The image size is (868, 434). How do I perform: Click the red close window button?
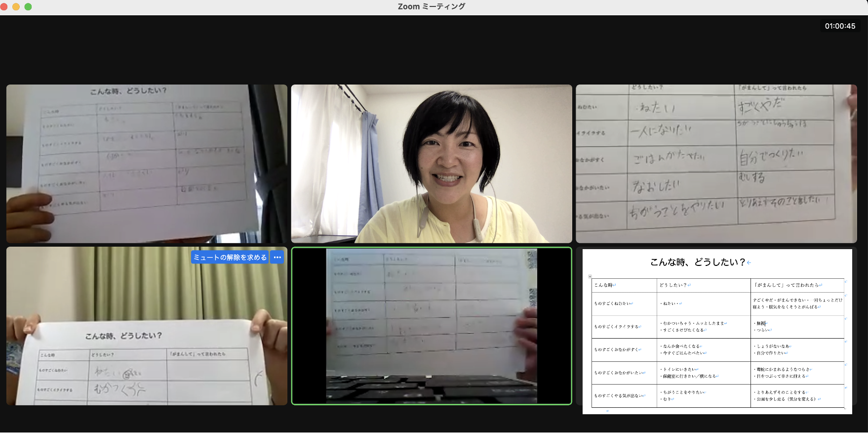tap(4, 6)
